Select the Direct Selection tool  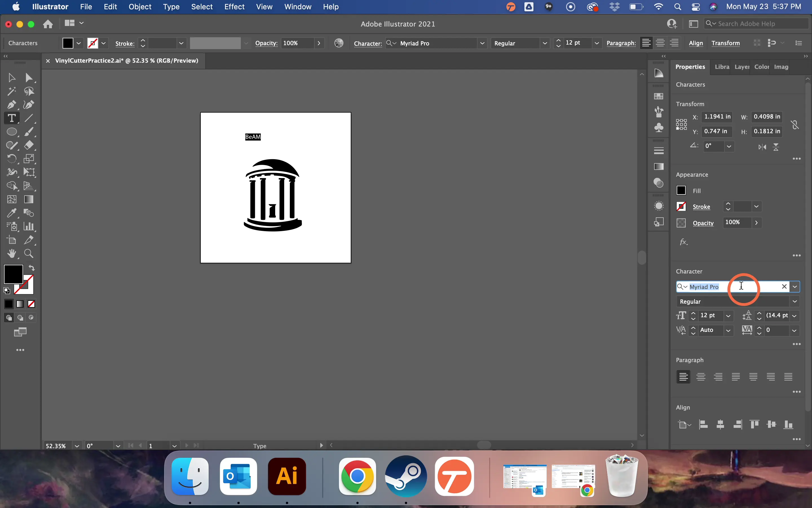pos(29,78)
